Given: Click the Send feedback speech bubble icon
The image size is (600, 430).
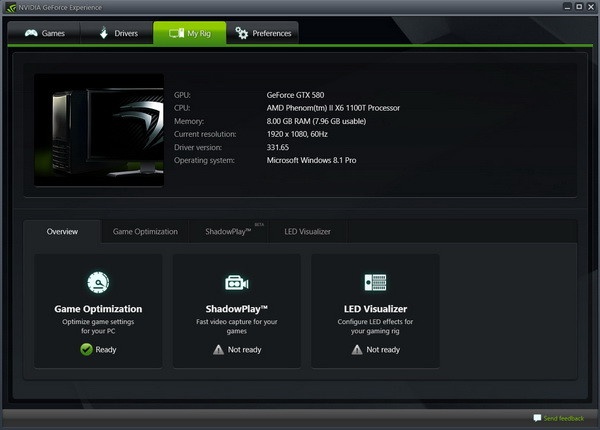Looking at the screenshot, I should [537, 418].
